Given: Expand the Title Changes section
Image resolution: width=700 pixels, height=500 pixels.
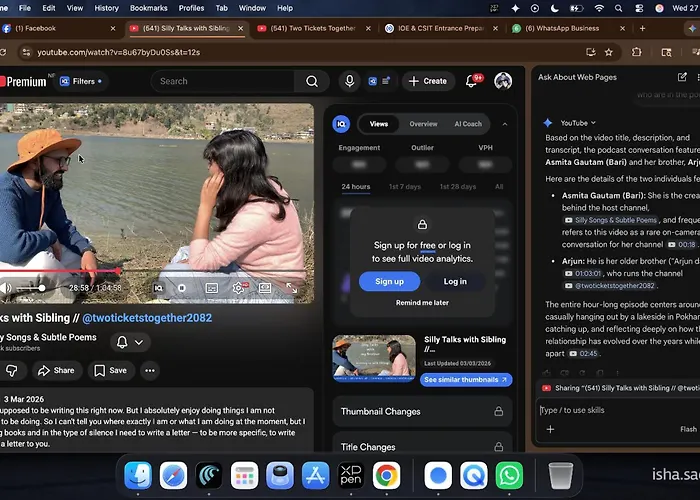Looking at the screenshot, I should pos(422,446).
